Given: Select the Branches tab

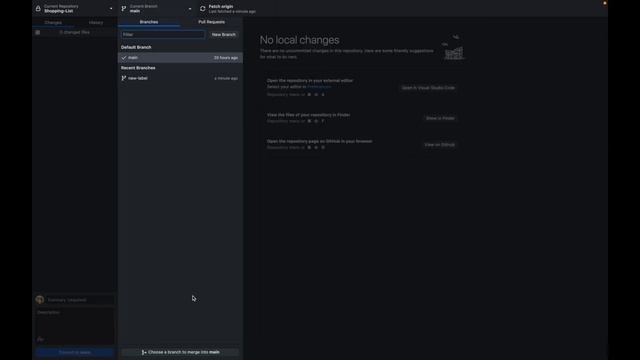Looking at the screenshot, I should [x=149, y=22].
